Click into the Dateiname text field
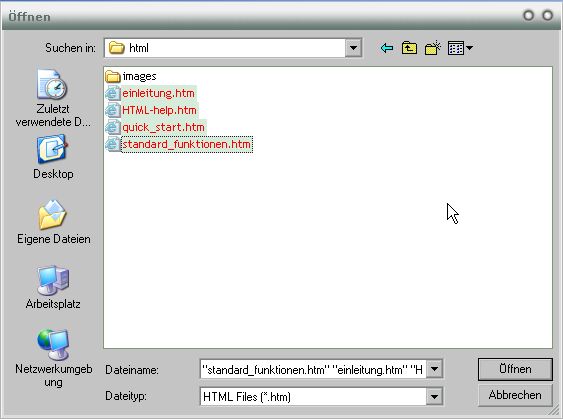 [x=313, y=369]
